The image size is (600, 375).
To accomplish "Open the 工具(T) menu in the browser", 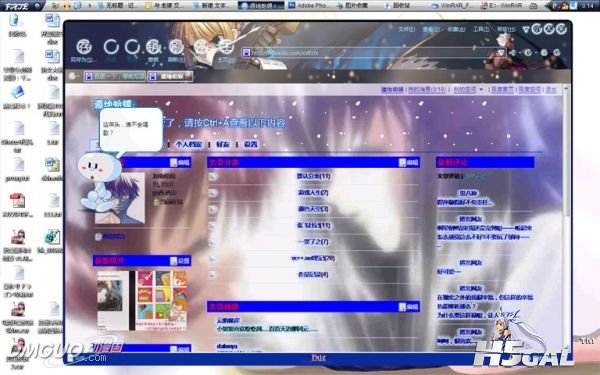I will [x=481, y=29].
